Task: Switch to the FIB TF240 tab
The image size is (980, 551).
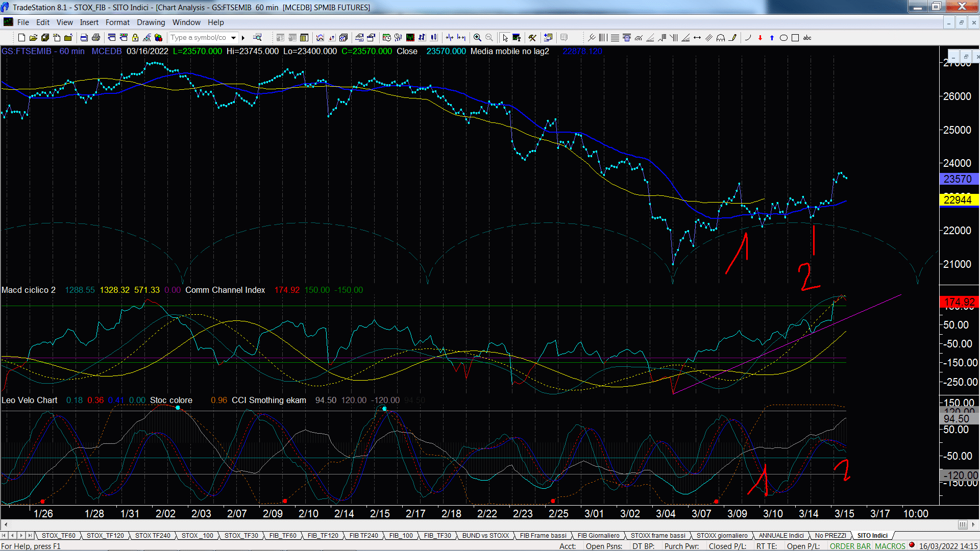Action: click(x=364, y=535)
